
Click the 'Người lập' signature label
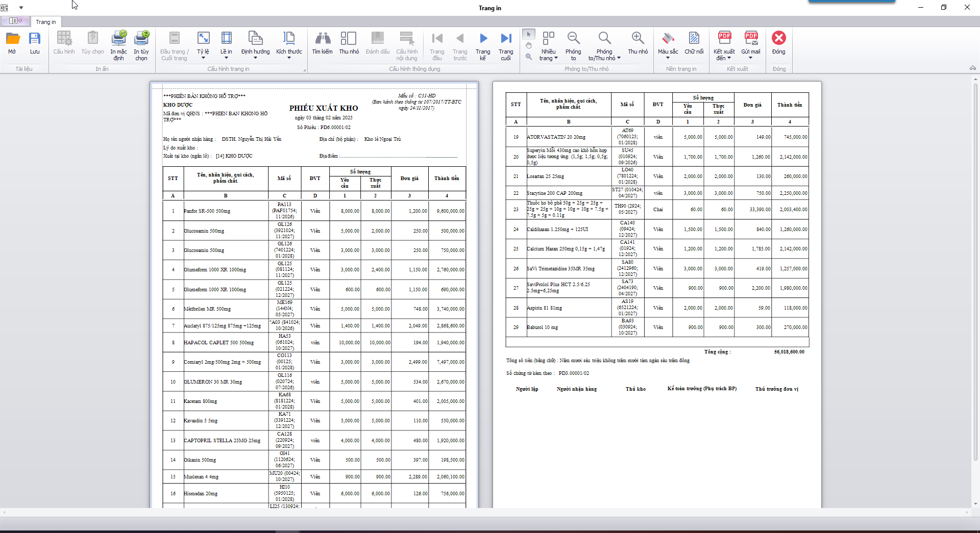tap(527, 389)
